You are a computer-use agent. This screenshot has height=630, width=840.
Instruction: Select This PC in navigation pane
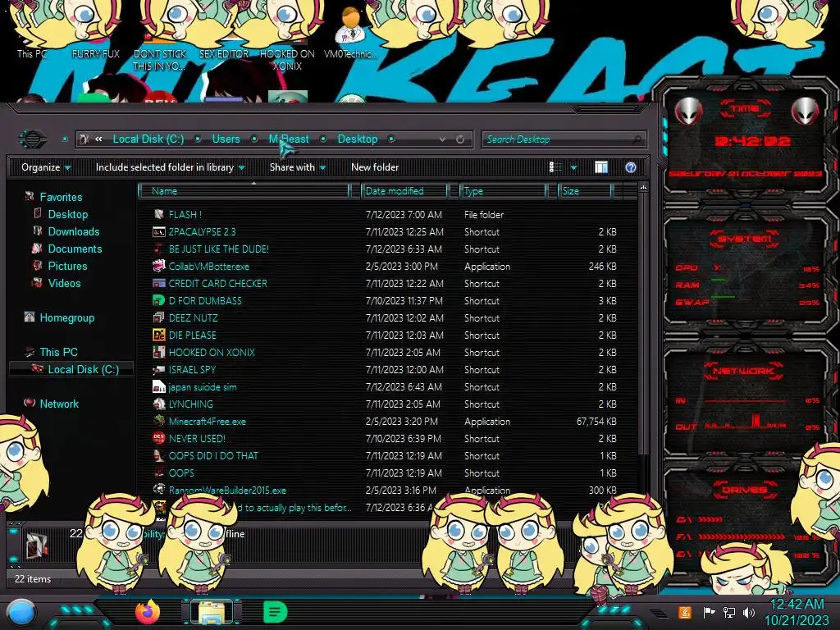[x=58, y=352]
